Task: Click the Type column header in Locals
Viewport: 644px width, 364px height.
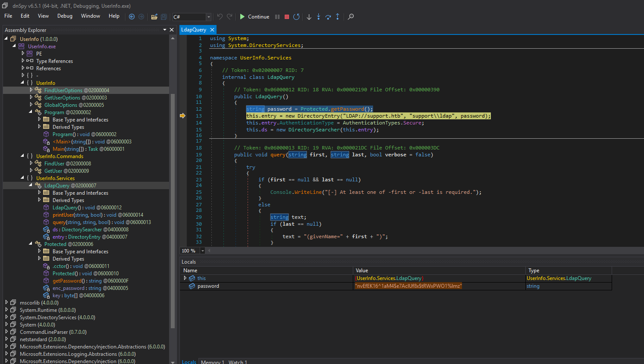Action: [569, 271]
